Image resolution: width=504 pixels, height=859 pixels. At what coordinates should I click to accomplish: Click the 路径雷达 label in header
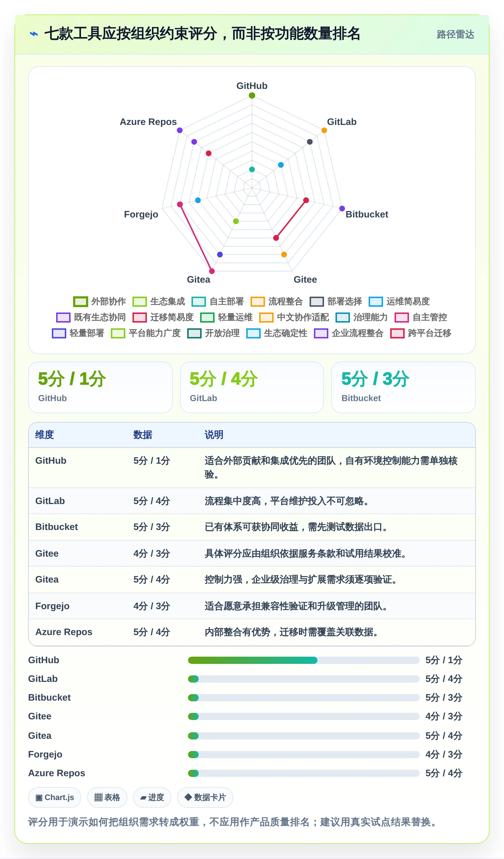pyautogui.click(x=455, y=35)
